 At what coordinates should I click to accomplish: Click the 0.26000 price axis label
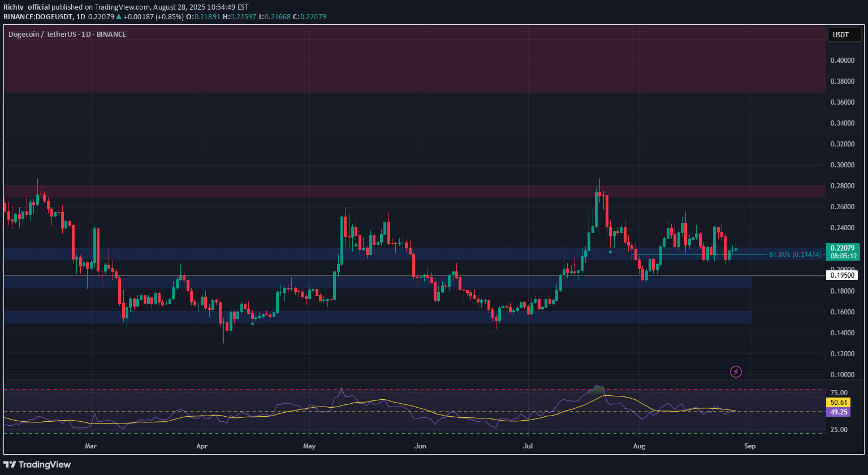843,207
